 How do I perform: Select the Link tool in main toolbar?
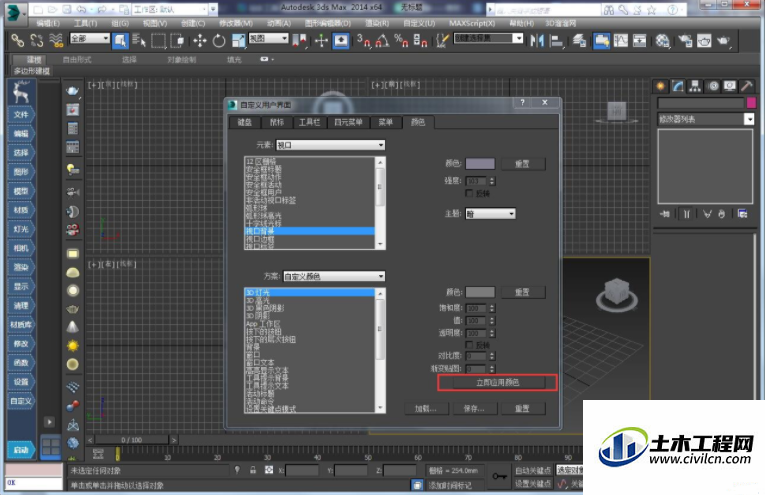click(x=18, y=40)
